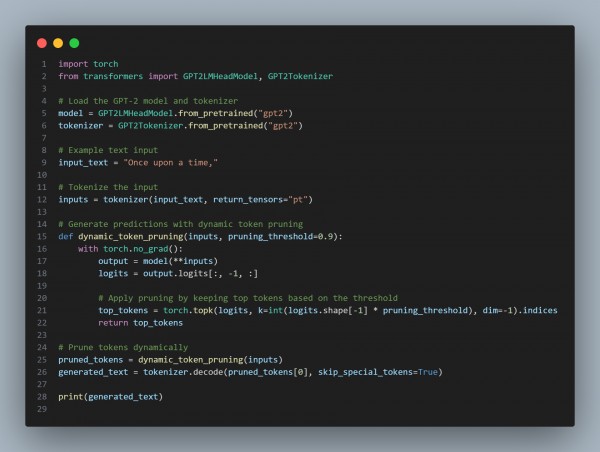This screenshot has height=452, width=600.
Task: Click the green maximize dot
Action: tap(74, 43)
